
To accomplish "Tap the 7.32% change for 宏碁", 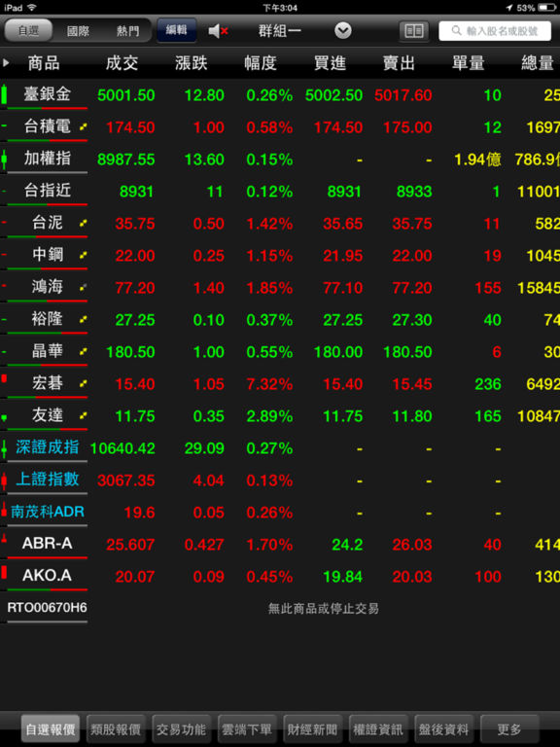I will tap(269, 384).
